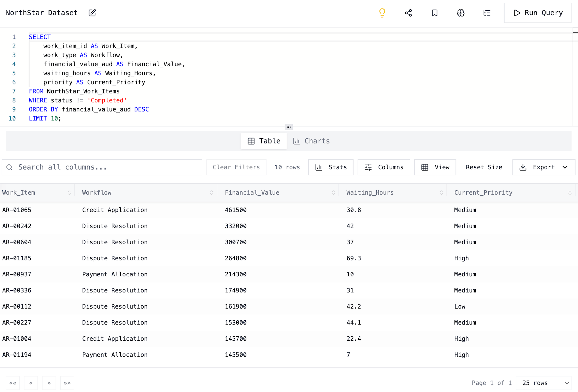Go to last page button
Image resolution: width=578 pixels, height=392 pixels.
click(67, 383)
